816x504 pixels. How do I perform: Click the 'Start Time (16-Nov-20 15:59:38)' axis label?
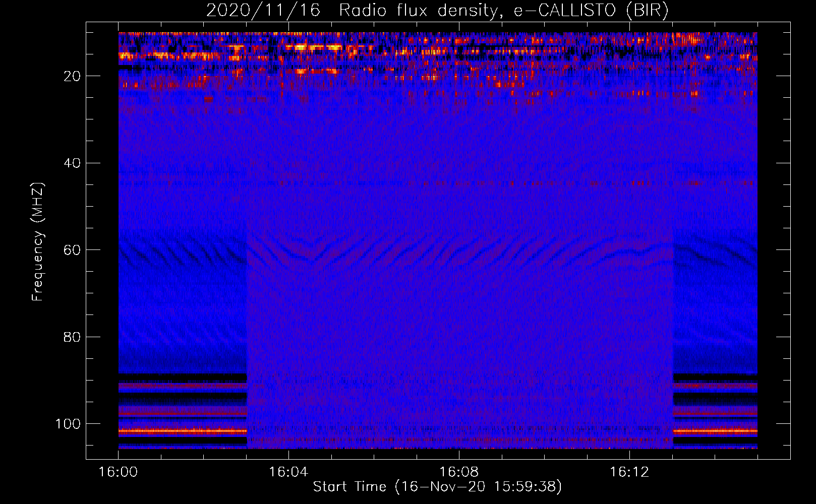(x=437, y=487)
